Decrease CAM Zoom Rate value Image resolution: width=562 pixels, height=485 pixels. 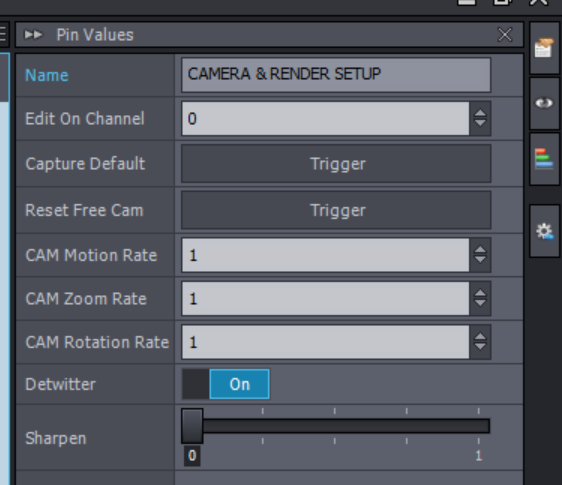pos(480,303)
